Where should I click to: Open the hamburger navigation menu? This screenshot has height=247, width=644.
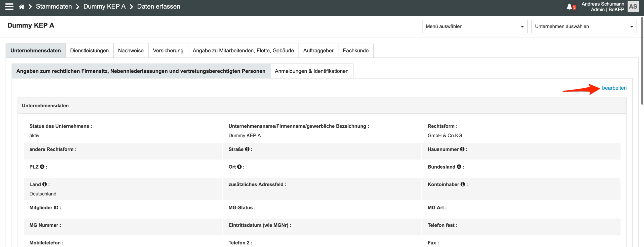(x=9, y=7)
